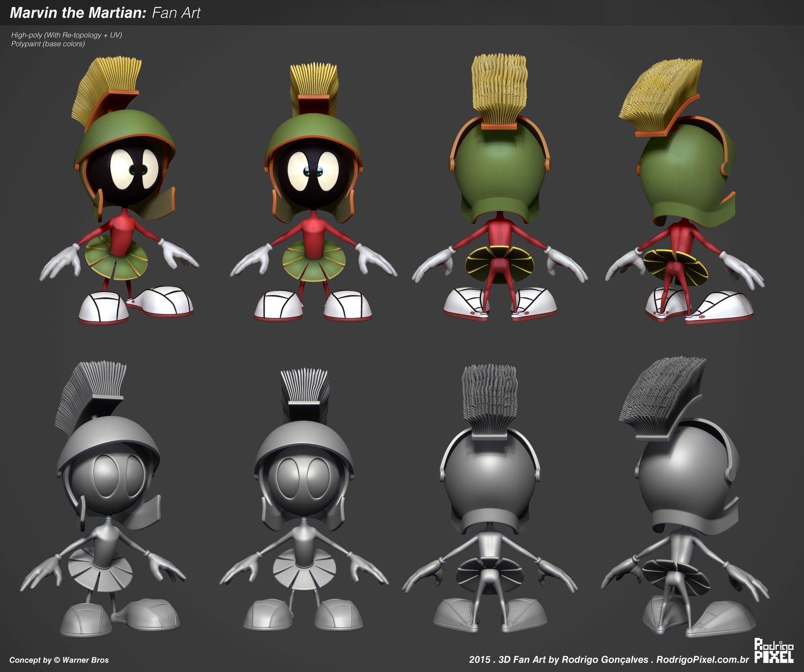
Task: Select the colored three-quarter back view render
Action: point(685,191)
